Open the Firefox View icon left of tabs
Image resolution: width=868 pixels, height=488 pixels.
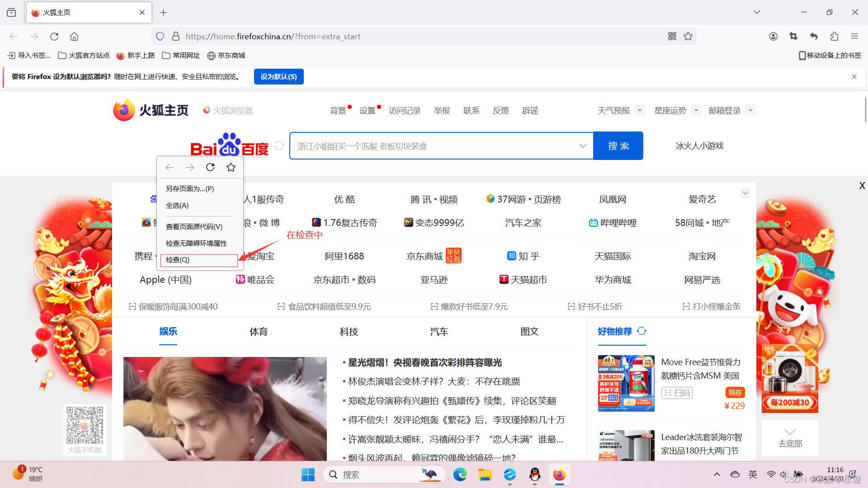pos(11,12)
